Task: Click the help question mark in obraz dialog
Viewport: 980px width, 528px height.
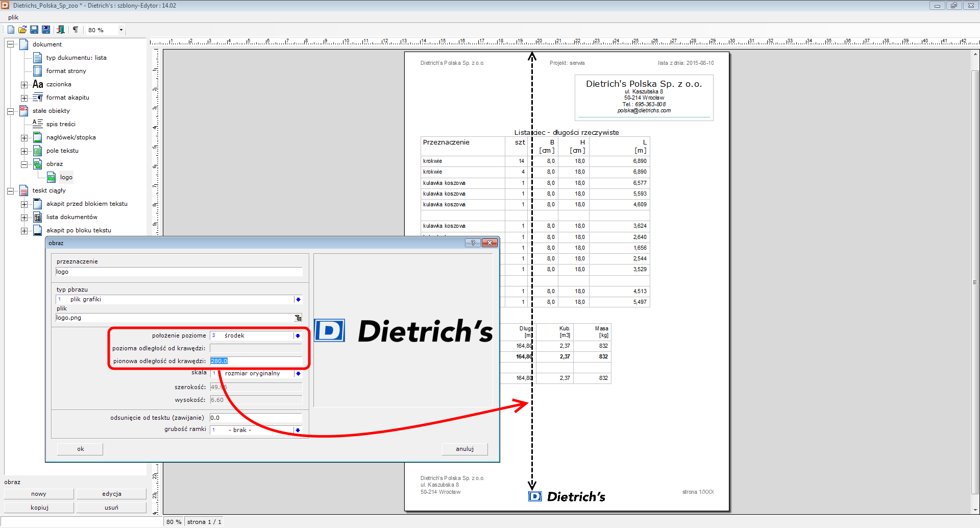Action: (473, 243)
